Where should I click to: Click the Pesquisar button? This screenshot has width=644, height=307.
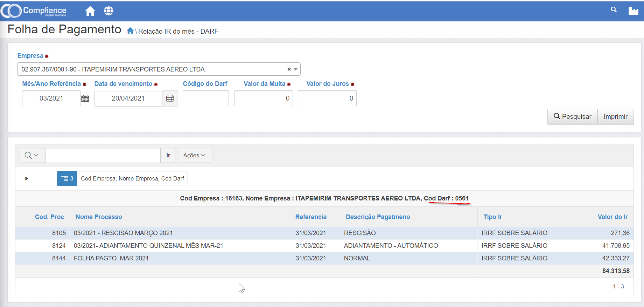pyautogui.click(x=572, y=117)
